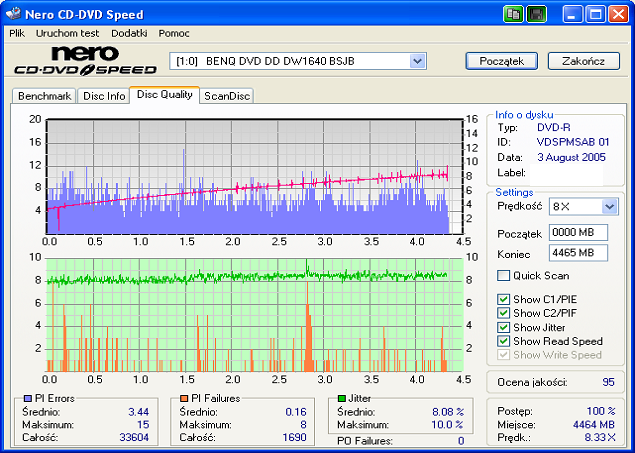
Task: Open the Dodatki menu
Action: pyautogui.click(x=129, y=34)
